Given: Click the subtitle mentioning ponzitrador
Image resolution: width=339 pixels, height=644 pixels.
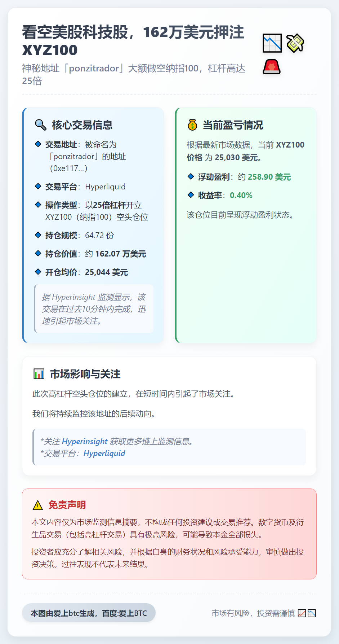Looking at the screenshot, I should coord(134,74).
